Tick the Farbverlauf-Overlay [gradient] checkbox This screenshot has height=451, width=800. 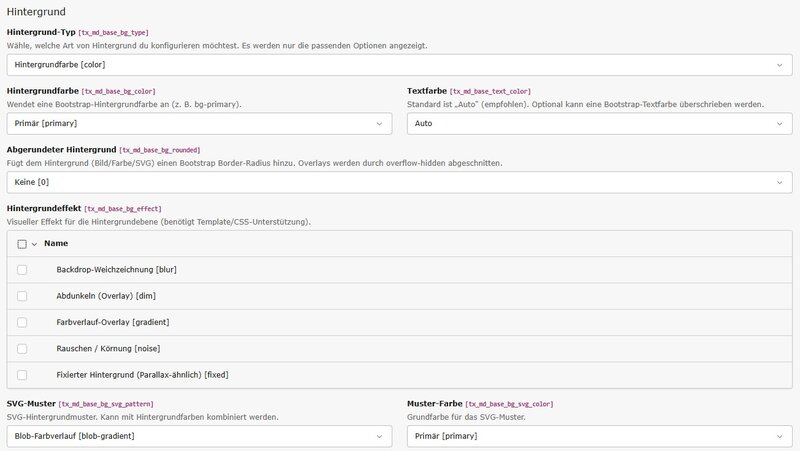[22, 322]
